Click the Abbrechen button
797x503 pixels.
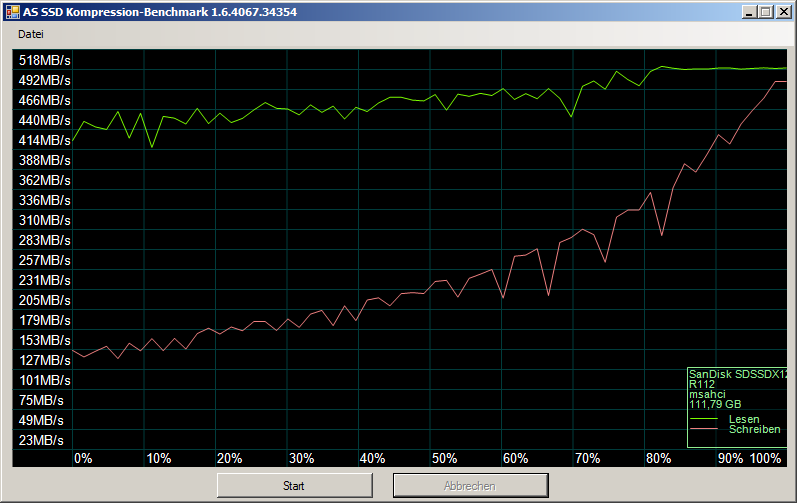pos(470,486)
